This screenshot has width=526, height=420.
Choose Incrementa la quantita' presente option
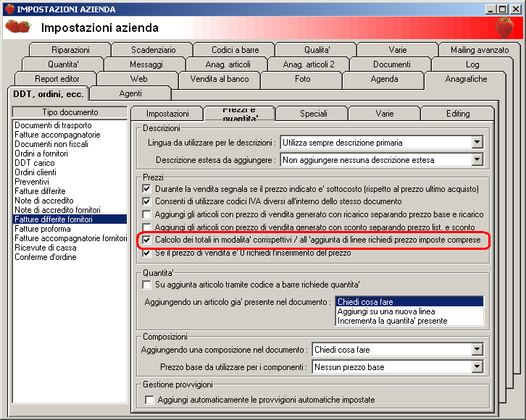pos(392,321)
